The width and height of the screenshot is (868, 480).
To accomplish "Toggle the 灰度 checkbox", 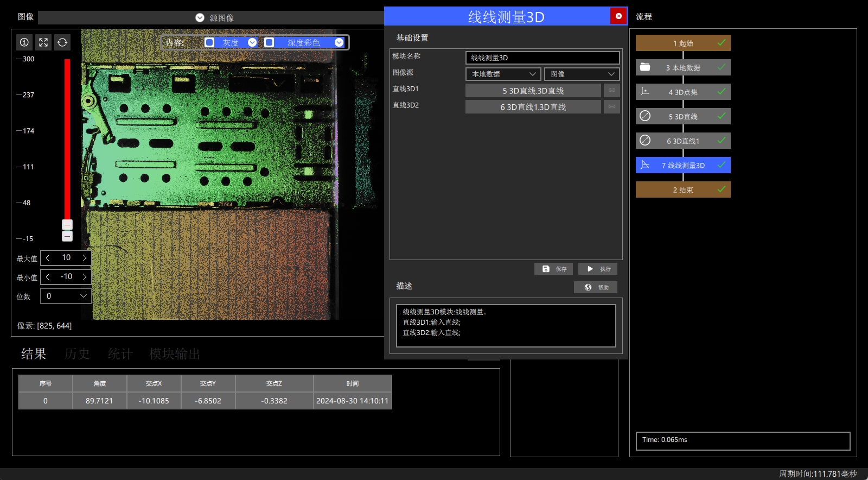I will point(209,42).
